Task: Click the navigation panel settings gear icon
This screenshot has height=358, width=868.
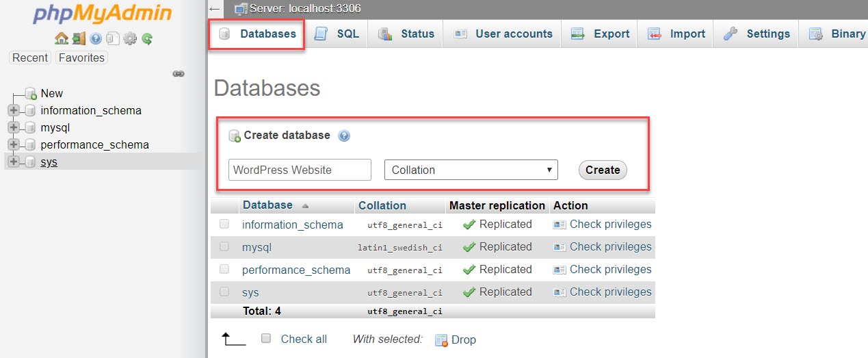Action: (x=131, y=39)
